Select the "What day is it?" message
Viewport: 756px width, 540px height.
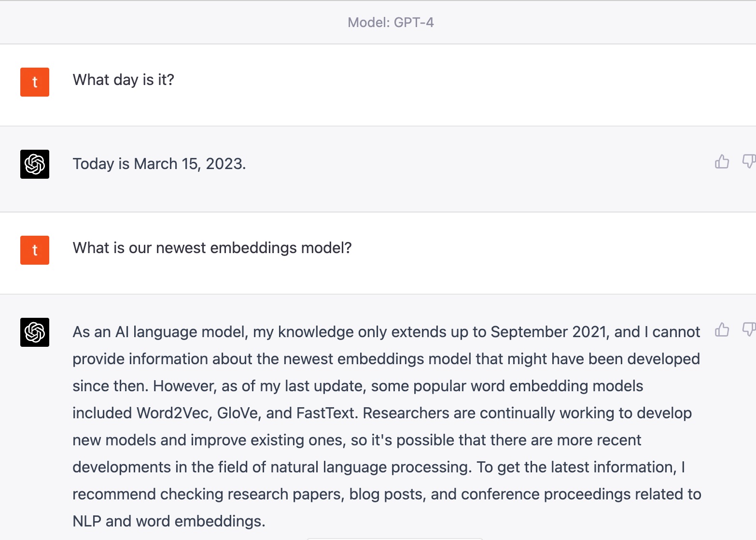(x=124, y=80)
